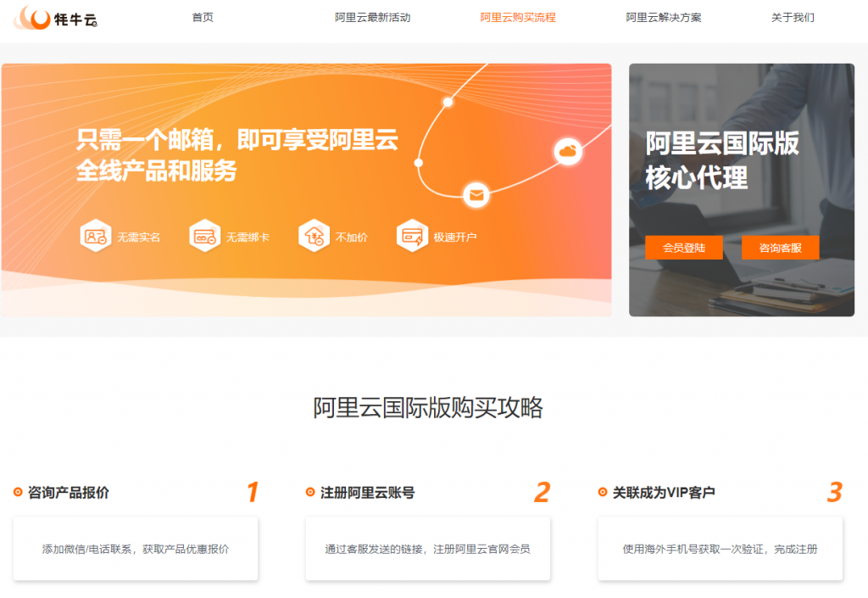Open 阿里云最新活动 in the navigation bar
The image size is (868, 598).
pos(372,18)
